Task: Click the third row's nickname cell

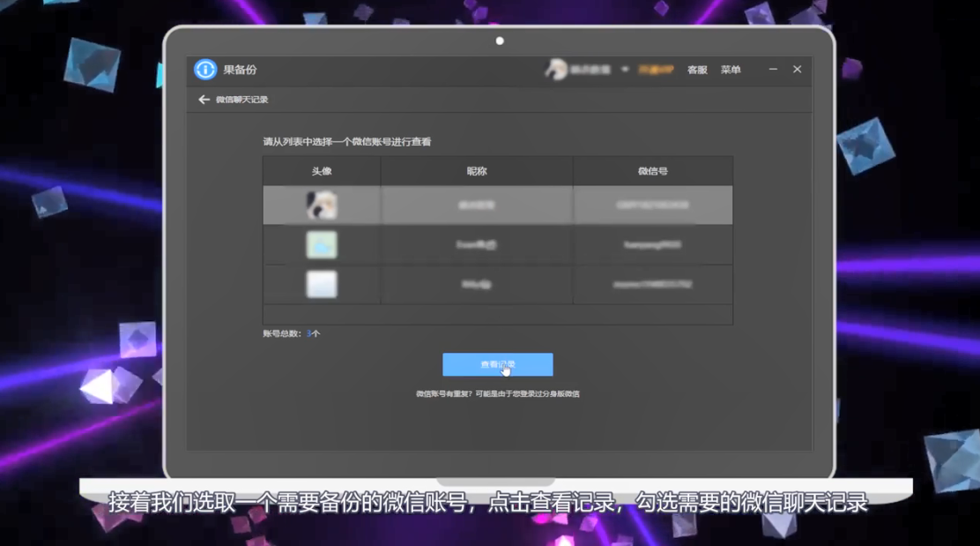Action: pos(477,284)
